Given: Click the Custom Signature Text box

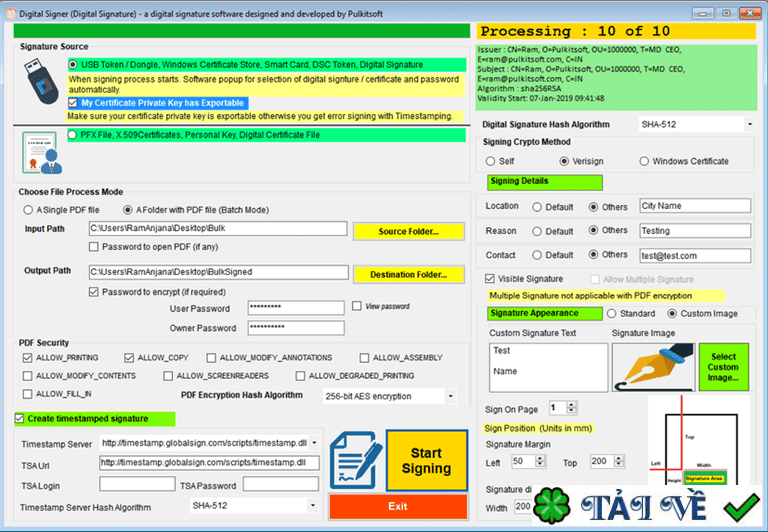Looking at the screenshot, I should (549, 367).
